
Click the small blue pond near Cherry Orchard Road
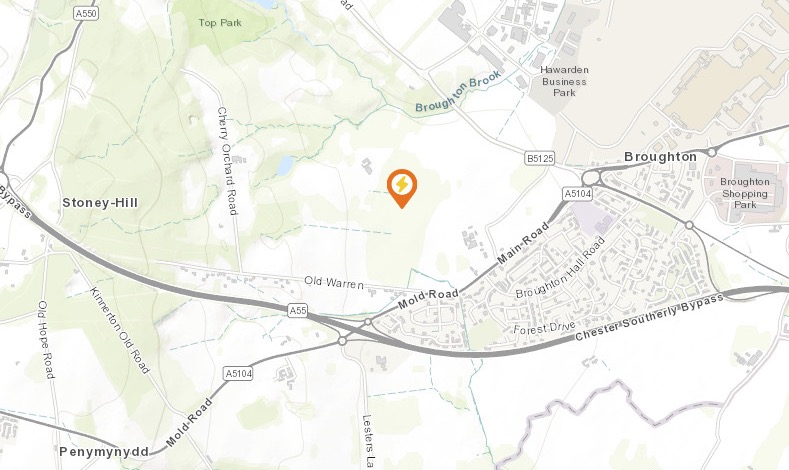[285, 166]
